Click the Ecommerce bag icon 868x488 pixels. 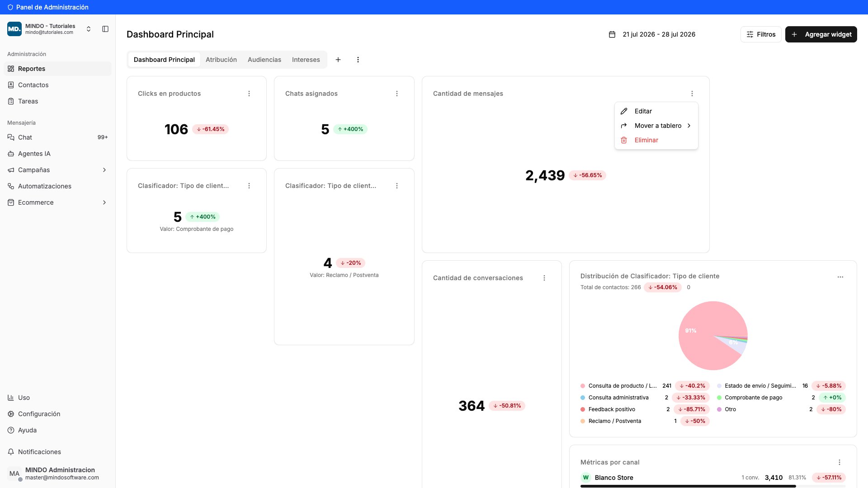[11, 202]
